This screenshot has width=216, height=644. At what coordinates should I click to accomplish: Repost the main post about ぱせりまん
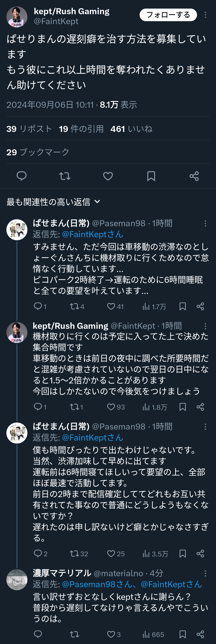(x=65, y=176)
